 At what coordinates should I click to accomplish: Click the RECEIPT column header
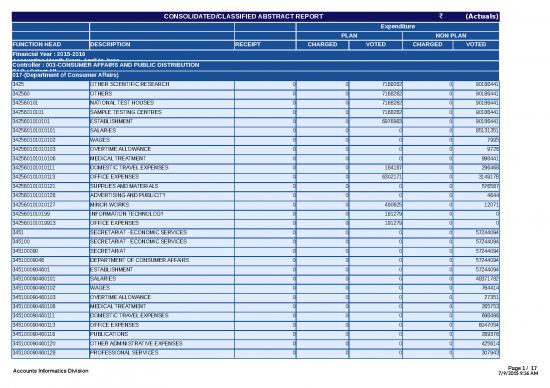point(248,45)
